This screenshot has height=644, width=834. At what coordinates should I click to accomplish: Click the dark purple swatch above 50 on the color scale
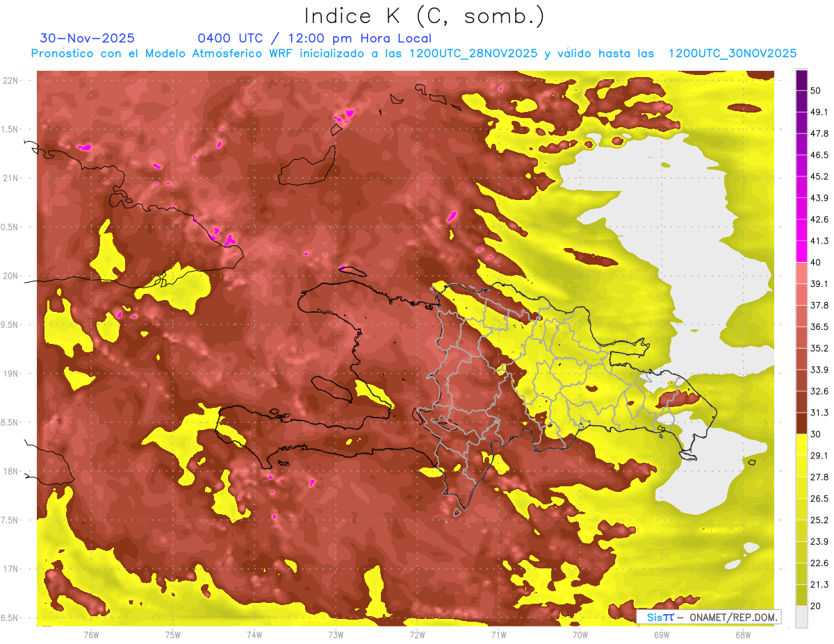click(x=801, y=81)
